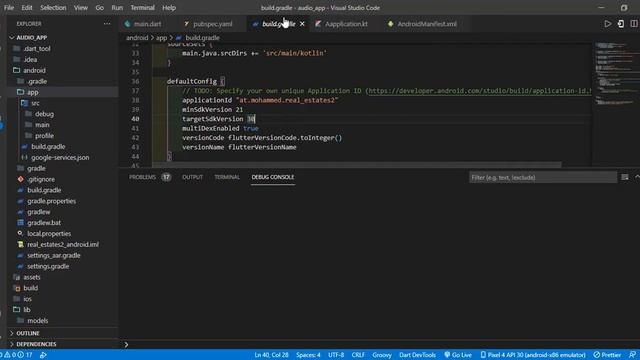The width and height of the screenshot is (640, 360).
Task: Click the errors and warnings status item
Action: tap(18, 355)
